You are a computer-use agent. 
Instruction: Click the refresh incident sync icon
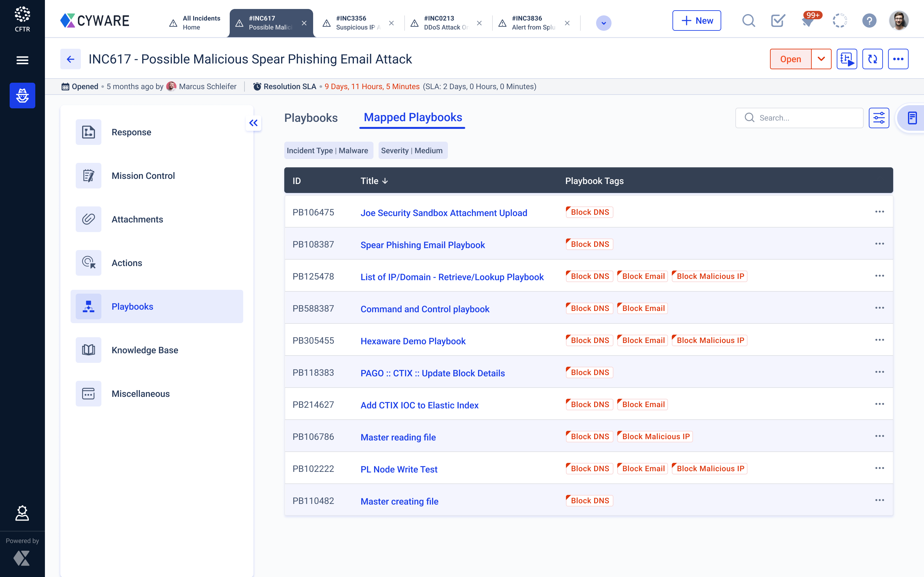[872, 59]
